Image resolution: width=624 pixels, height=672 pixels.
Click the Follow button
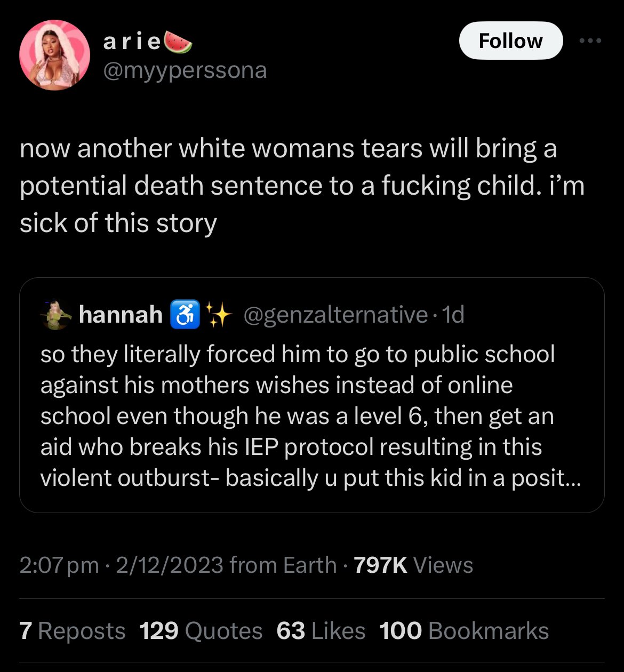point(510,41)
